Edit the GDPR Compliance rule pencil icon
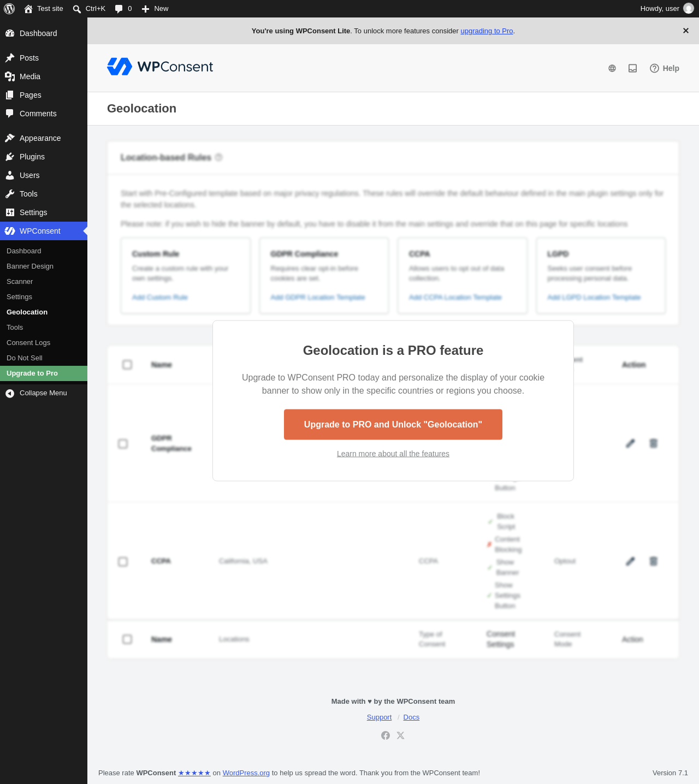This screenshot has height=784, width=699. point(630,443)
